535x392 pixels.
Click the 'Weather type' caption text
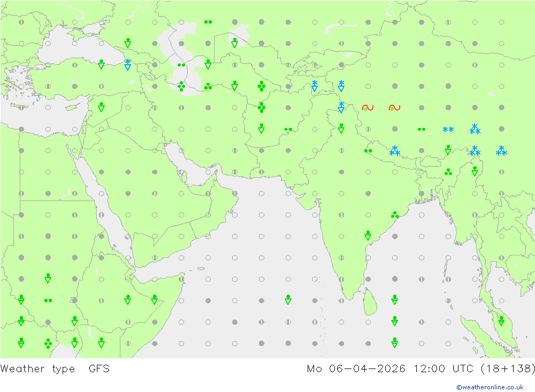tap(37, 369)
